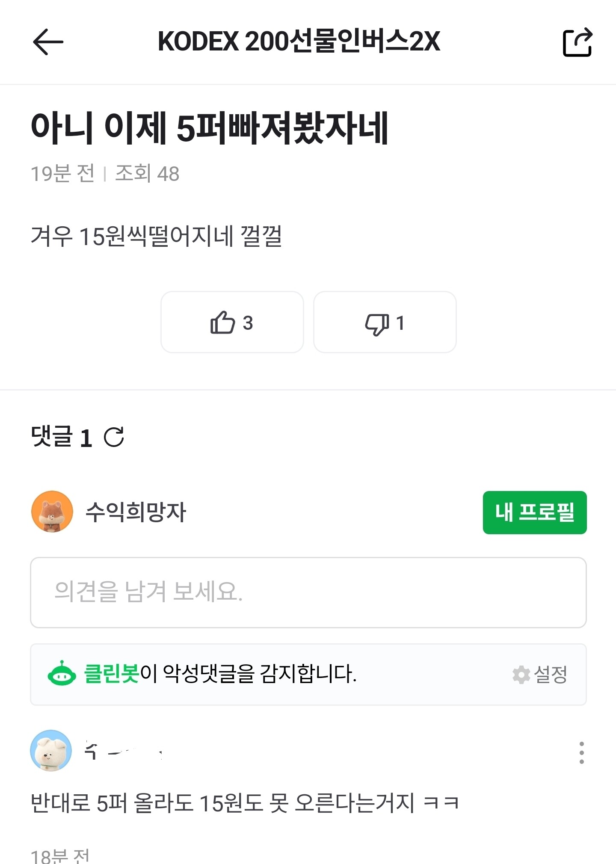Tap the post title 아니 이제 5퍼빠져봤자네
This screenshot has width=616, height=864.
[x=210, y=128]
